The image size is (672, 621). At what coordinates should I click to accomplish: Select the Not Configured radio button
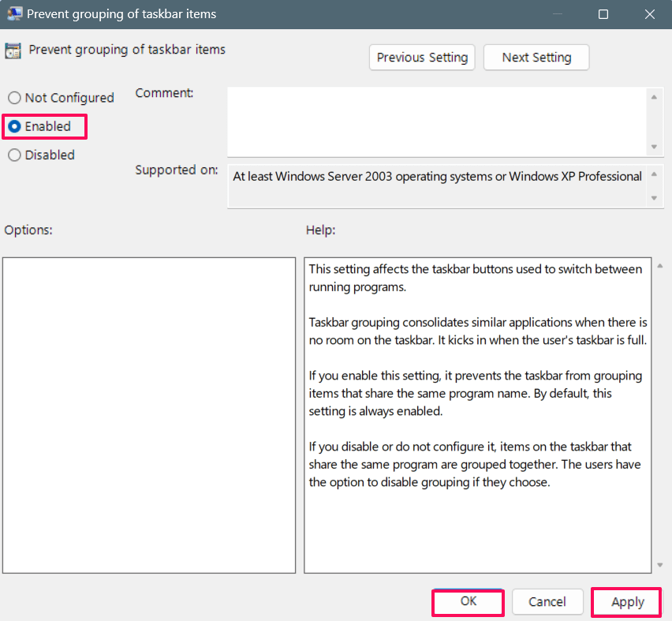[x=62, y=98]
